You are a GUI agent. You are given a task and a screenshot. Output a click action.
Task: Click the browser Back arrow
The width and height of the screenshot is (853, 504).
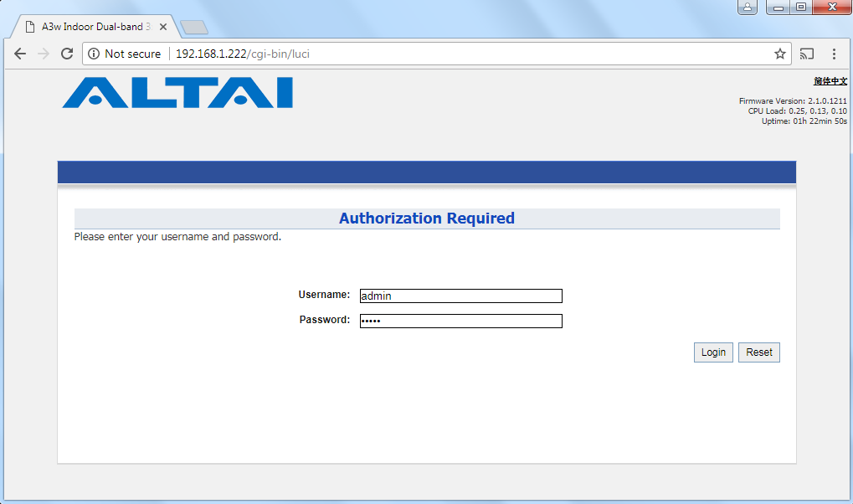[20, 54]
